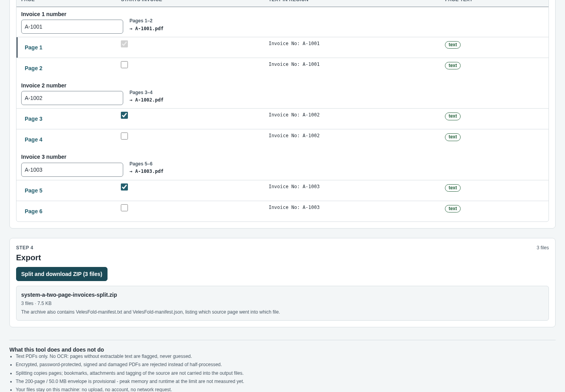Click Invoice No: A-1003 text in Page 5 row
The width and height of the screenshot is (565, 392).
click(294, 187)
